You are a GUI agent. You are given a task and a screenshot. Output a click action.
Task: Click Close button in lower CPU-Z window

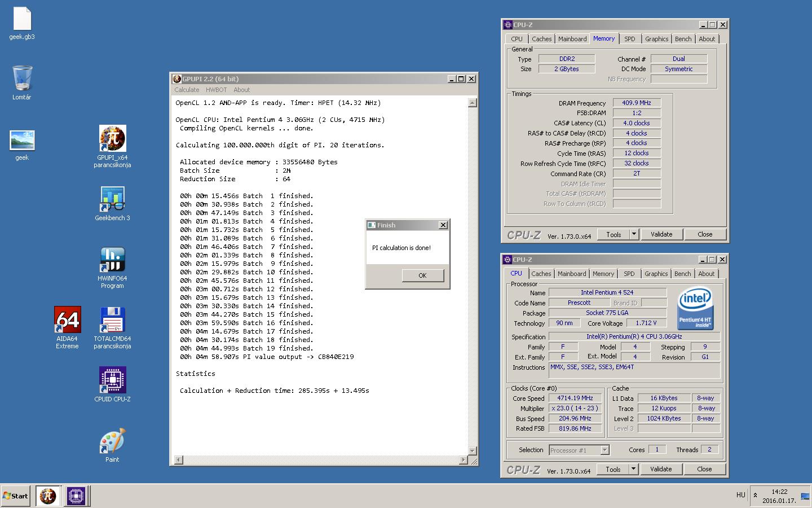(x=704, y=469)
